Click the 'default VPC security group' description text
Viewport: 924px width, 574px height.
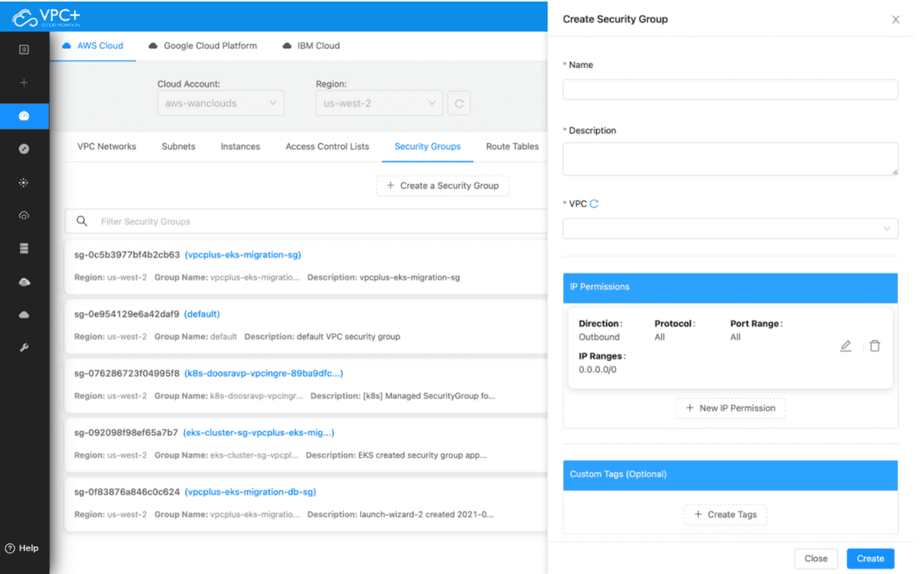click(x=348, y=337)
